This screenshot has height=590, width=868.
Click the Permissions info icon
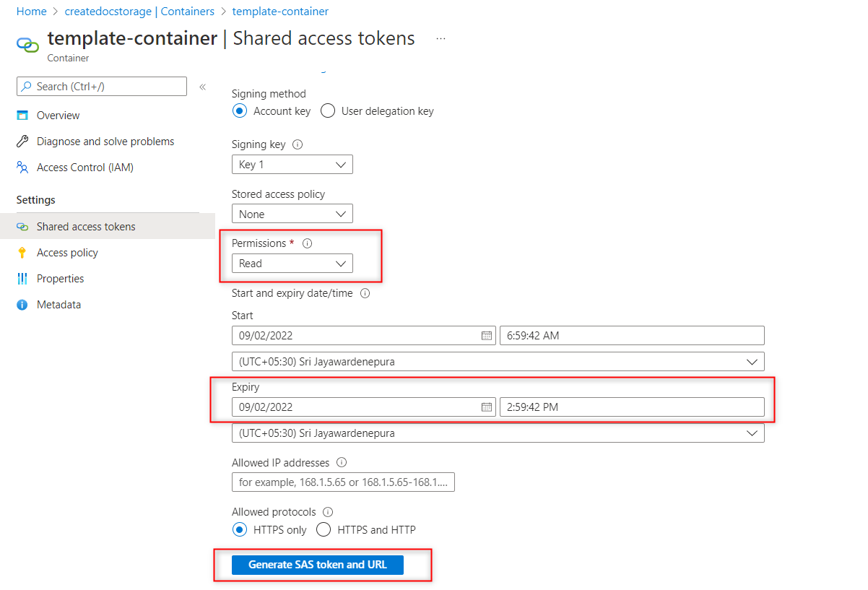click(x=307, y=244)
